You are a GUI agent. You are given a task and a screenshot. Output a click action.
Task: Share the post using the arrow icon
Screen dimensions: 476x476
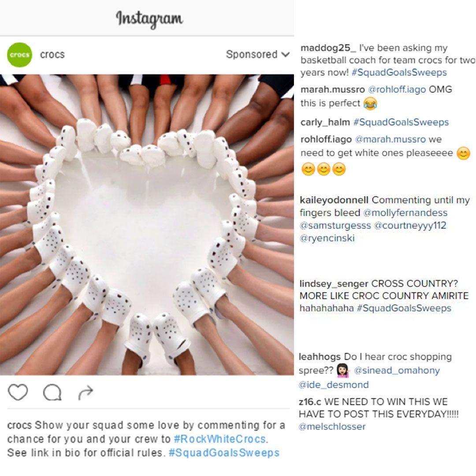[x=86, y=392]
